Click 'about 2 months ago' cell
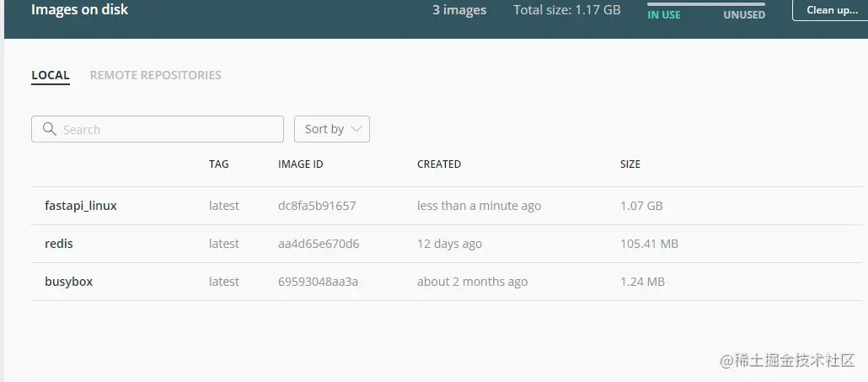Viewport: 868px width, 382px height. [x=472, y=282]
